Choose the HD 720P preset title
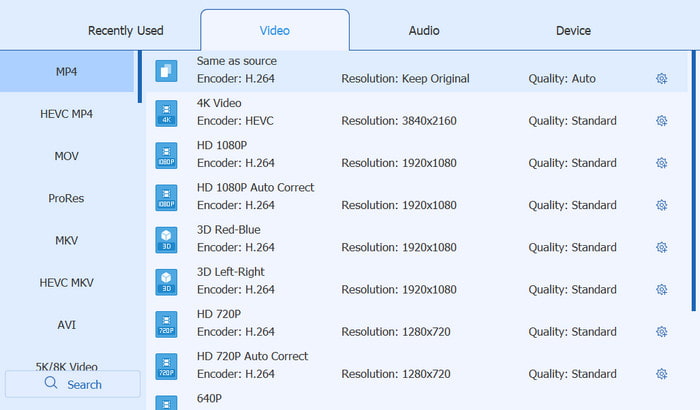 click(x=219, y=314)
